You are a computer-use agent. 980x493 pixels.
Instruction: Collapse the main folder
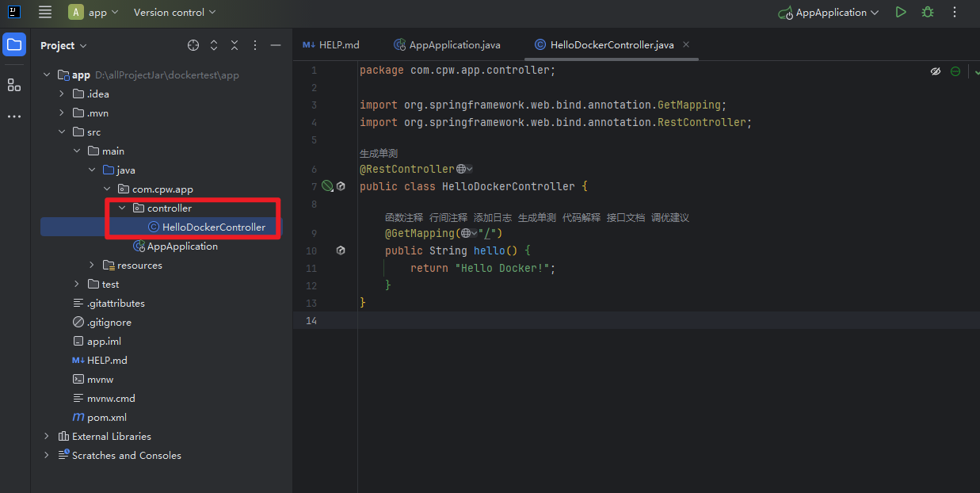pyautogui.click(x=77, y=151)
